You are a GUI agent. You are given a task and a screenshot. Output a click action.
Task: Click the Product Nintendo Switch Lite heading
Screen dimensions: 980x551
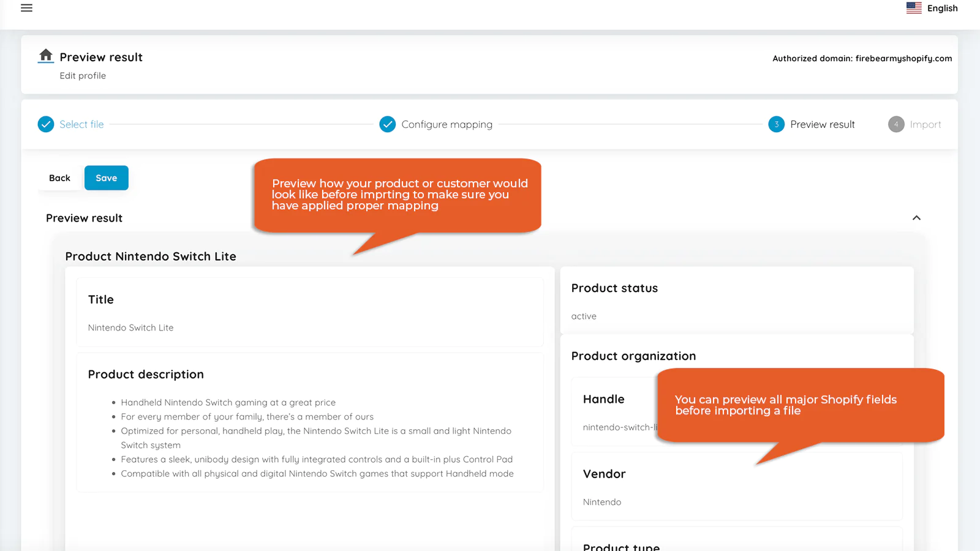point(151,257)
